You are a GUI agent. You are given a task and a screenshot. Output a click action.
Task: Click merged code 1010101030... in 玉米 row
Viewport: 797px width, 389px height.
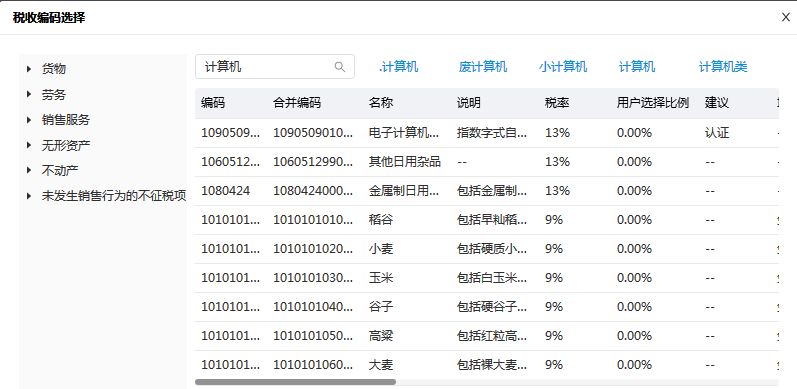tap(313, 278)
